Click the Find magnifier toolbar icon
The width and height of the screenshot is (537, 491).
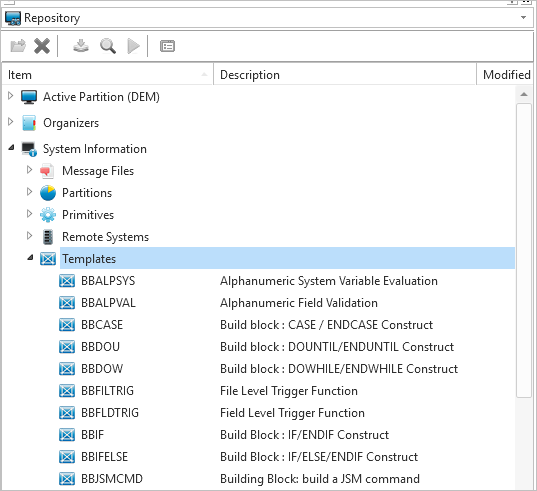coord(108,46)
